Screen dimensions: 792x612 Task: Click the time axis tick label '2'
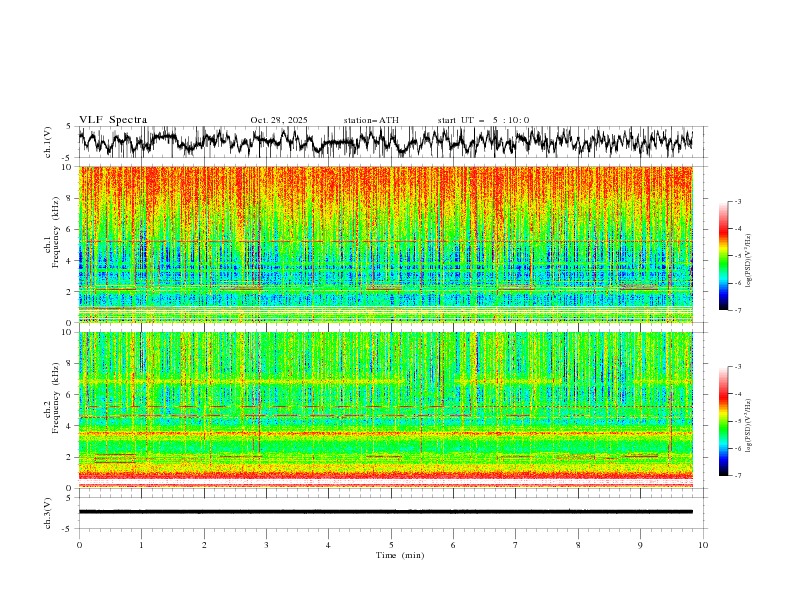coord(204,545)
